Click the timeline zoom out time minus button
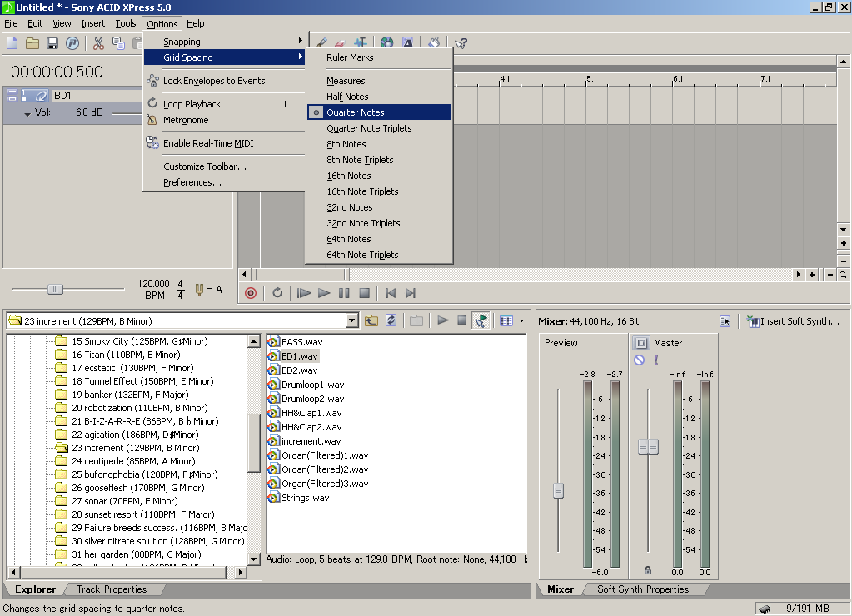The image size is (852, 616). click(x=830, y=275)
